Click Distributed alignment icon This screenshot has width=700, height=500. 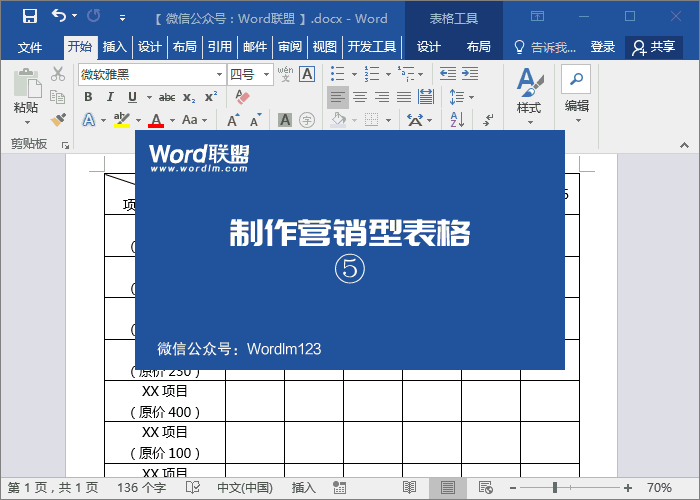pyautogui.click(x=426, y=97)
